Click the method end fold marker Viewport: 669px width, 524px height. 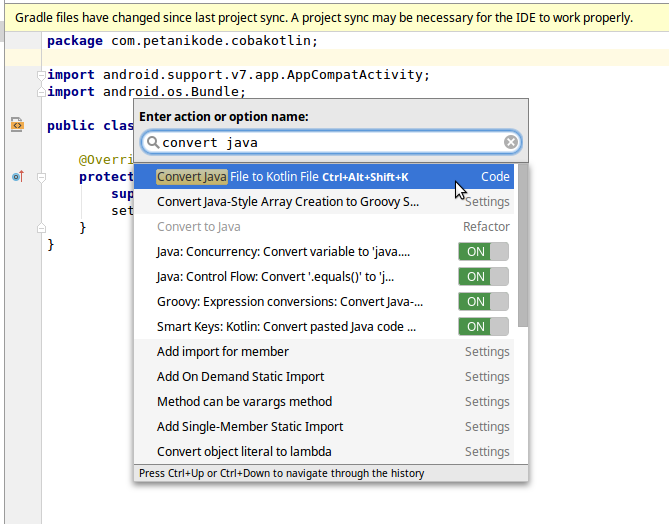pyautogui.click(x=41, y=228)
